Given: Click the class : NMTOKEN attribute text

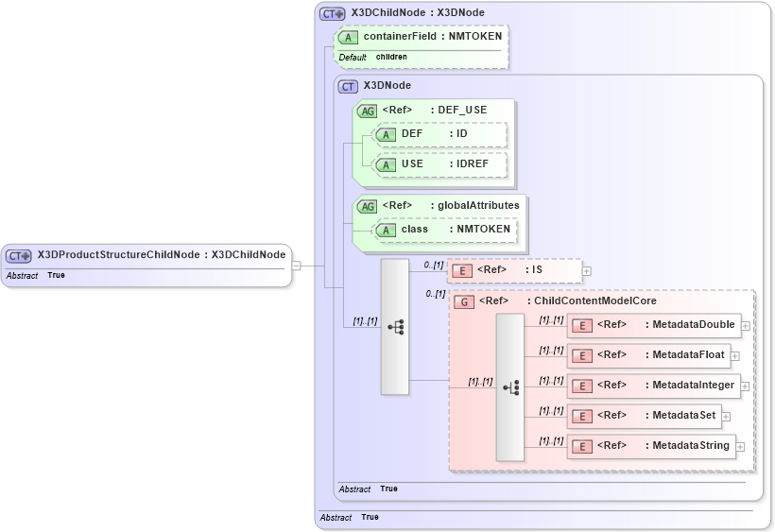Looking at the screenshot, I should click(x=456, y=230).
